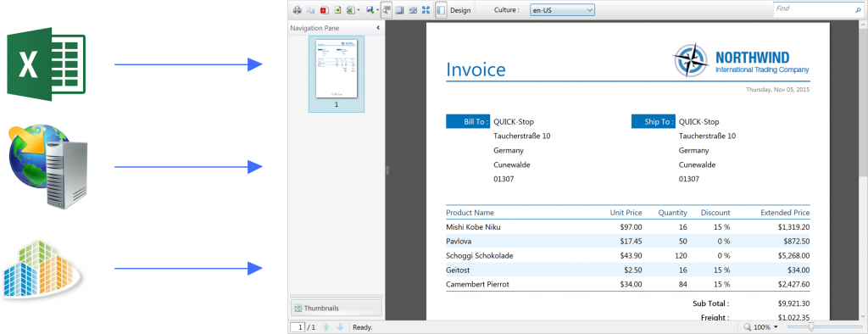Click the Ready status text
The height and width of the screenshot is (334, 868).
tap(363, 327)
